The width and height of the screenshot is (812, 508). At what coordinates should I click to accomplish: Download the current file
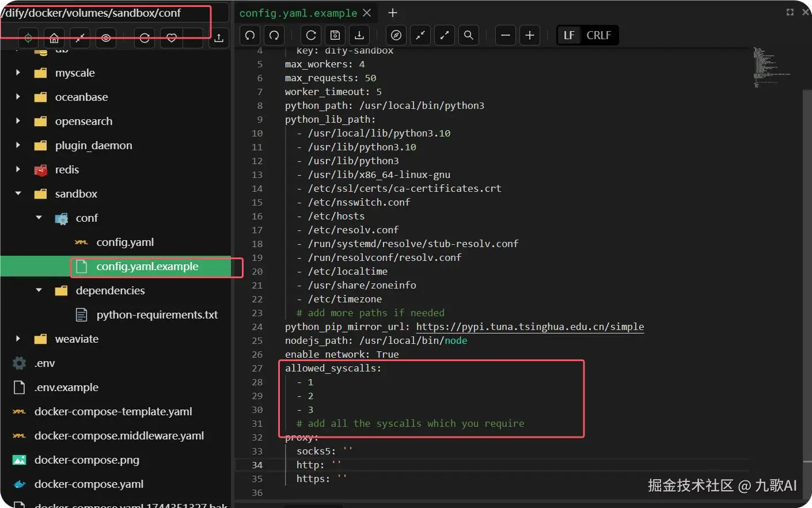[359, 35]
